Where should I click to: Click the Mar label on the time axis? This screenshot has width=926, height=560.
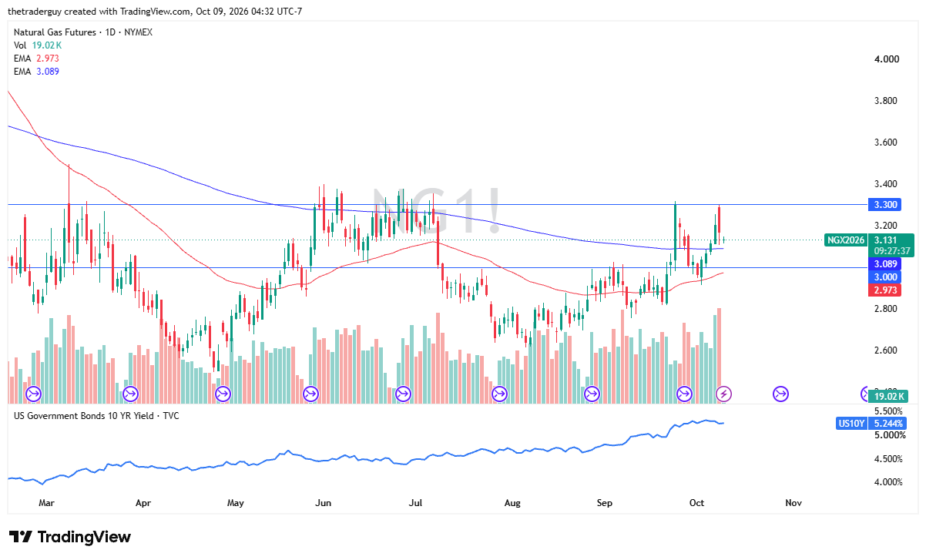pos(46,503)
